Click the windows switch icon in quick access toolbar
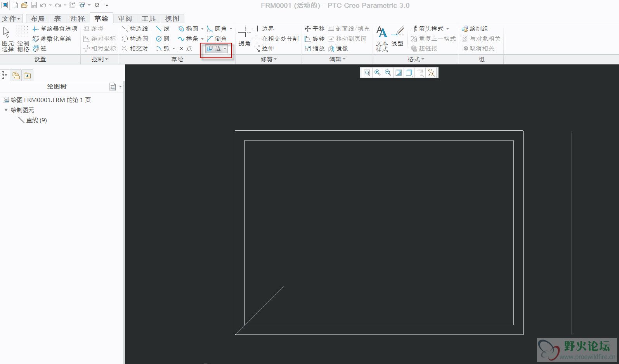 coord(82,5)
